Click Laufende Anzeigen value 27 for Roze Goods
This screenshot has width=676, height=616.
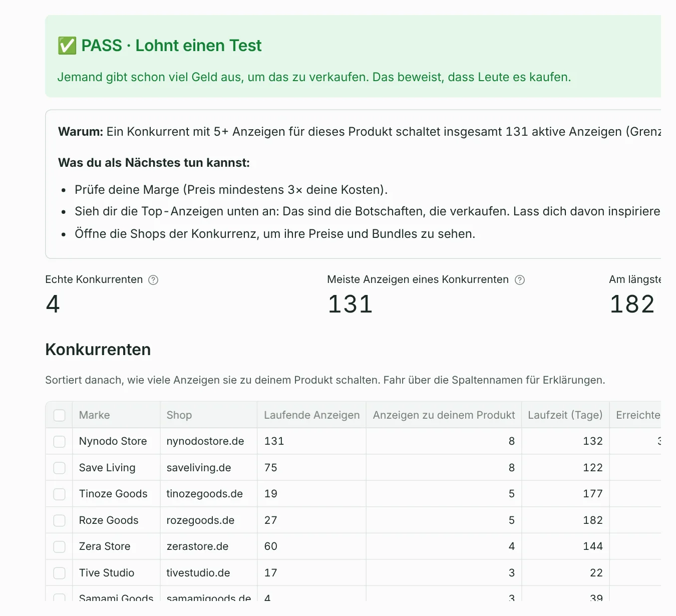pyautogui.click(x=271, y=520)
